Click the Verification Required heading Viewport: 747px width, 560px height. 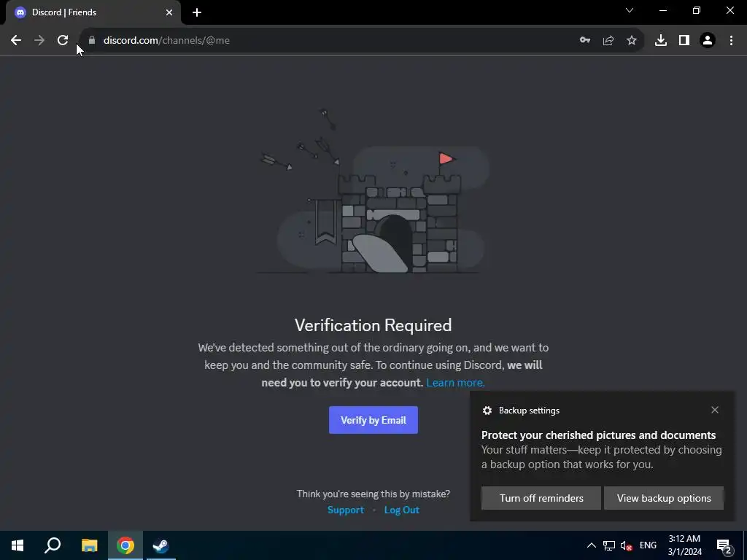click(x=373, y=325)
